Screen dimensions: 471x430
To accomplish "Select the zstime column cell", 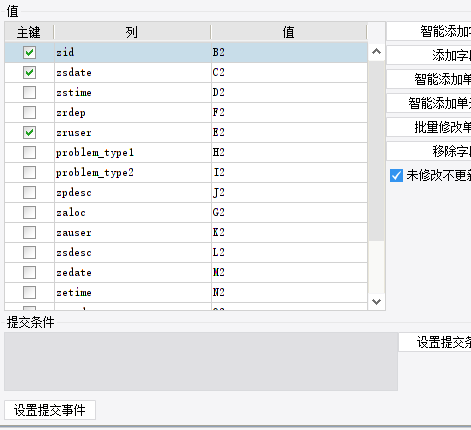I will click(x=133, y=92).
